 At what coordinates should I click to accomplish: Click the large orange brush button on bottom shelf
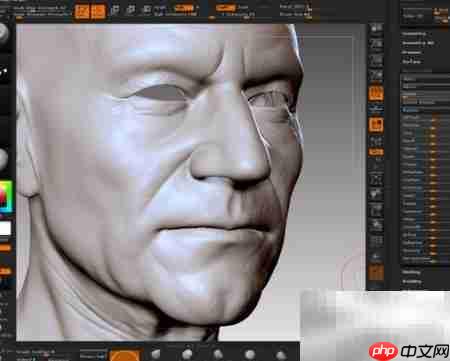125,355
